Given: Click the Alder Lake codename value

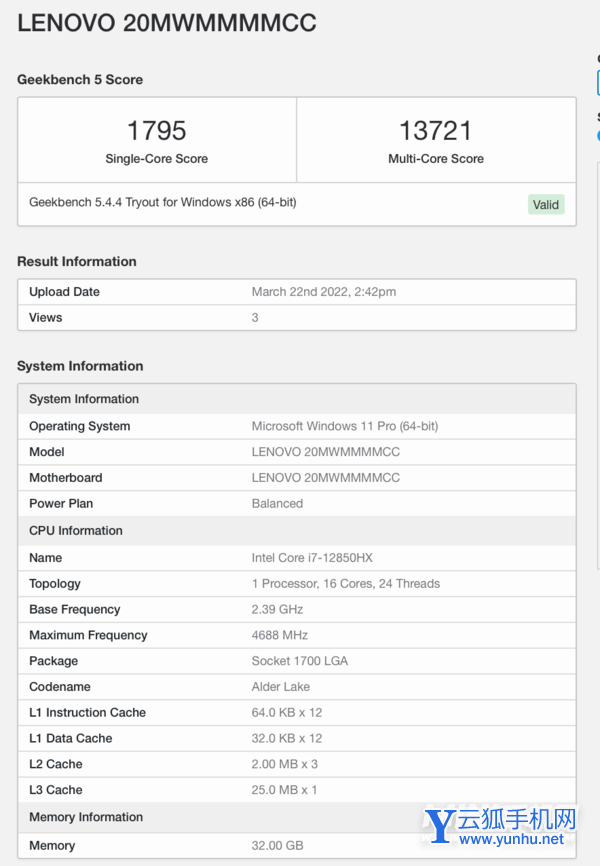Looking at the screenshot, I should pyautogui.click(x=280, y=687).
